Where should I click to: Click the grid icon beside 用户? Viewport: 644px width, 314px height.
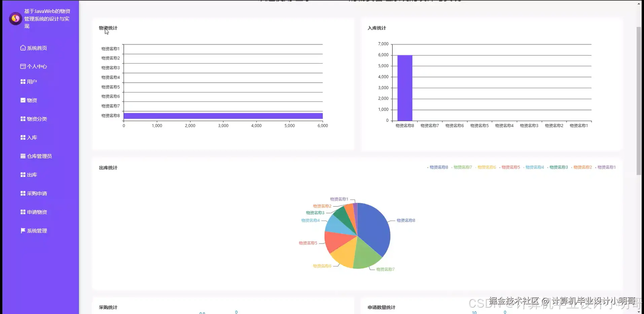pos(23,81)
